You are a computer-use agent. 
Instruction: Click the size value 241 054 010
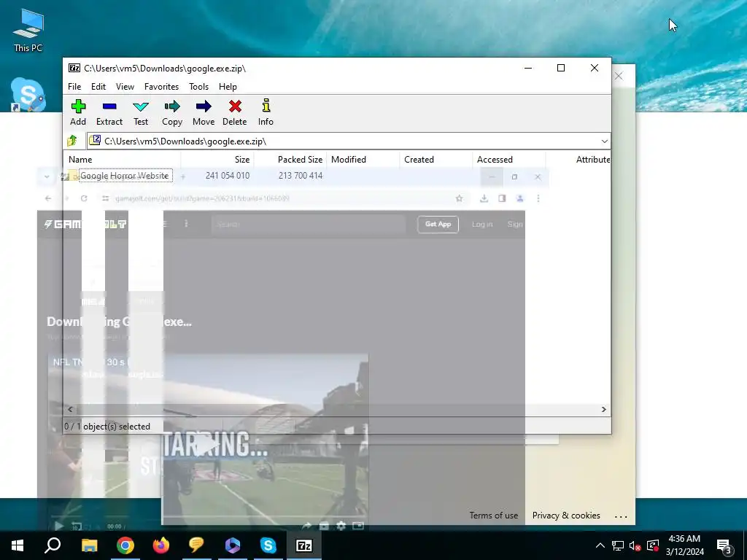click(x=228, y=176)
